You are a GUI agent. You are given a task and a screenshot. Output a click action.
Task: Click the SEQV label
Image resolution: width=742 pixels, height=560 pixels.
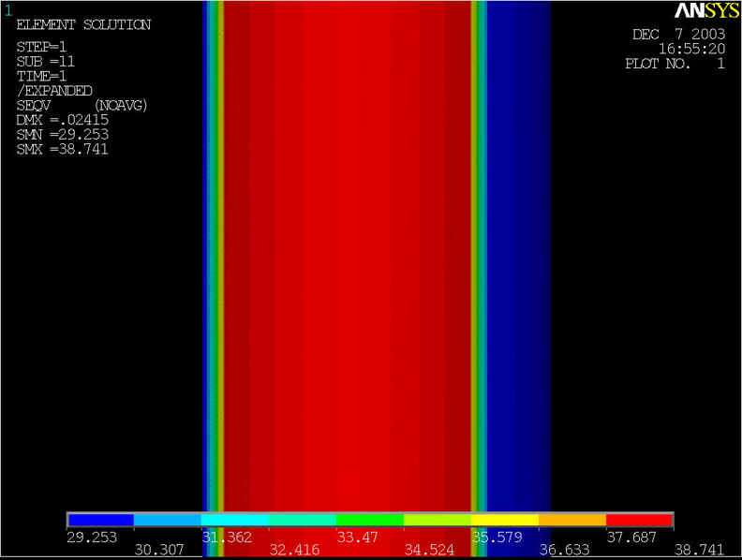click(x=34, y=106)
